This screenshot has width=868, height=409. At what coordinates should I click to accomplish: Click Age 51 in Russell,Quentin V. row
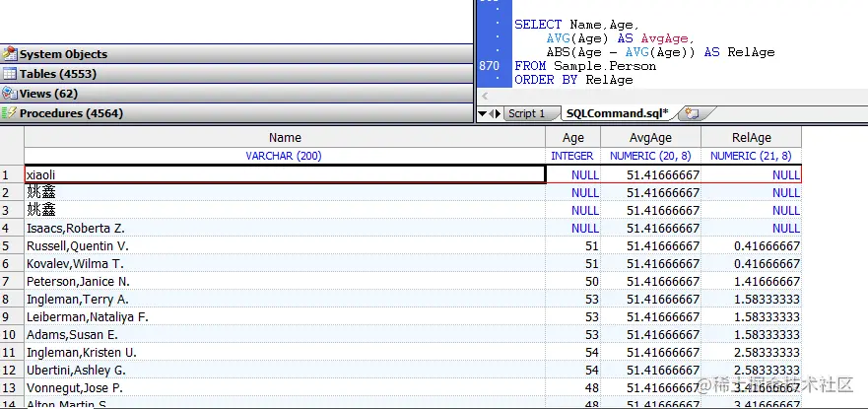(x=573, y=245)
